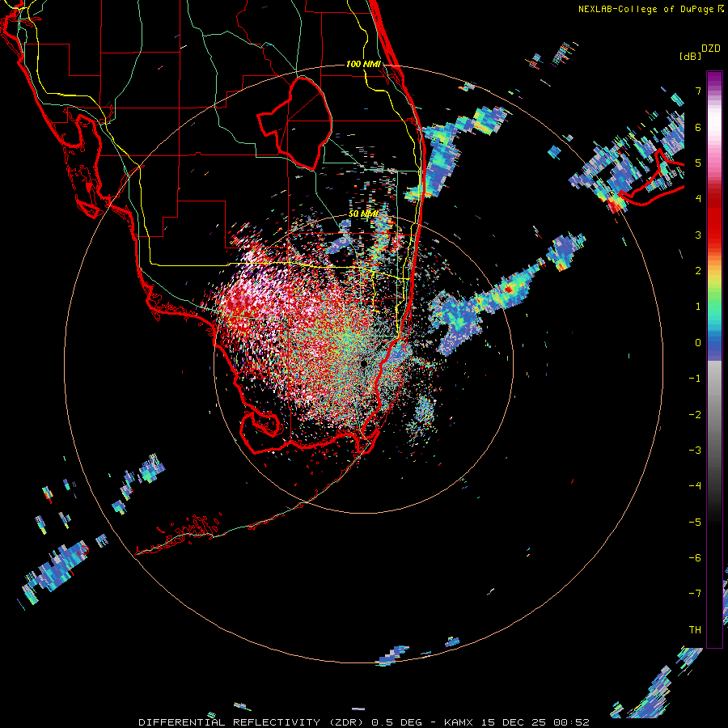Click the [dB] unit label
Screen dimensions: 728x728
click(x=690, y=56)
